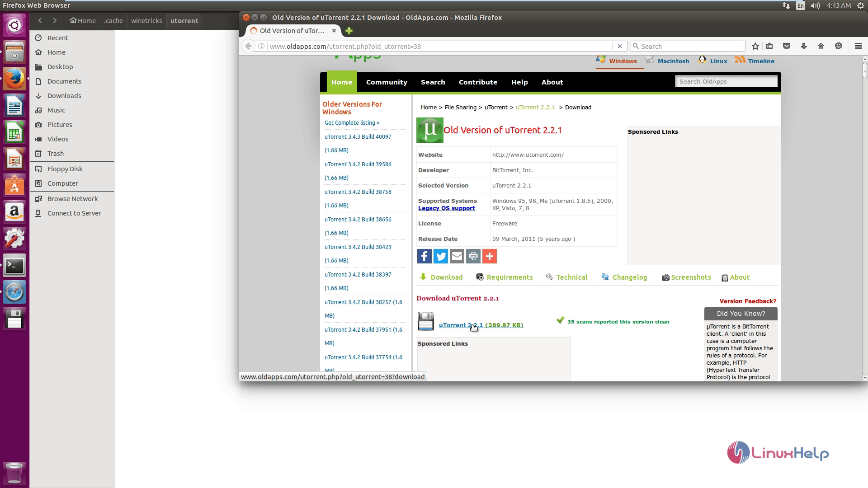Click the uTorrent 2.2.1 (389.87 KB) download link
868x488 pixels.
point(481,325)
